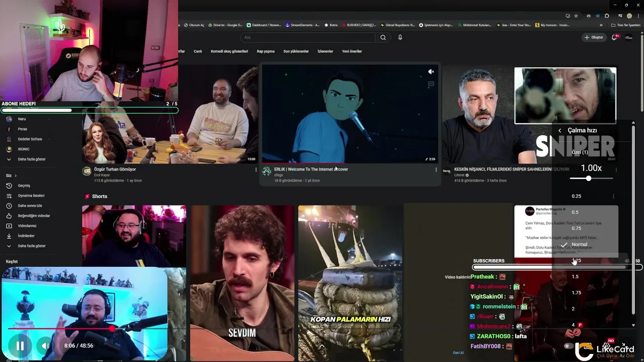Open the Drive'ım Google Drive bookmark
Viewport: 644px width, 362px height.
[225, 25]
